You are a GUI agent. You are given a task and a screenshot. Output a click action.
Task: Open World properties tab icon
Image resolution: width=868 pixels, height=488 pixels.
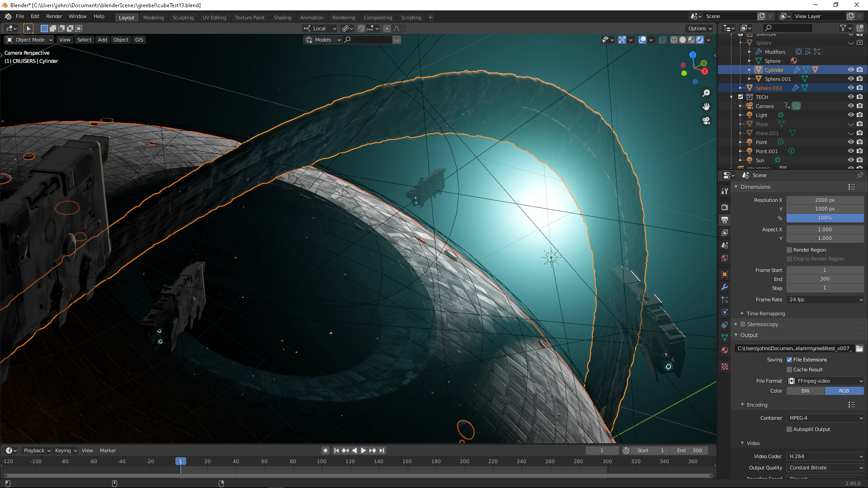[x=725, y=258]
